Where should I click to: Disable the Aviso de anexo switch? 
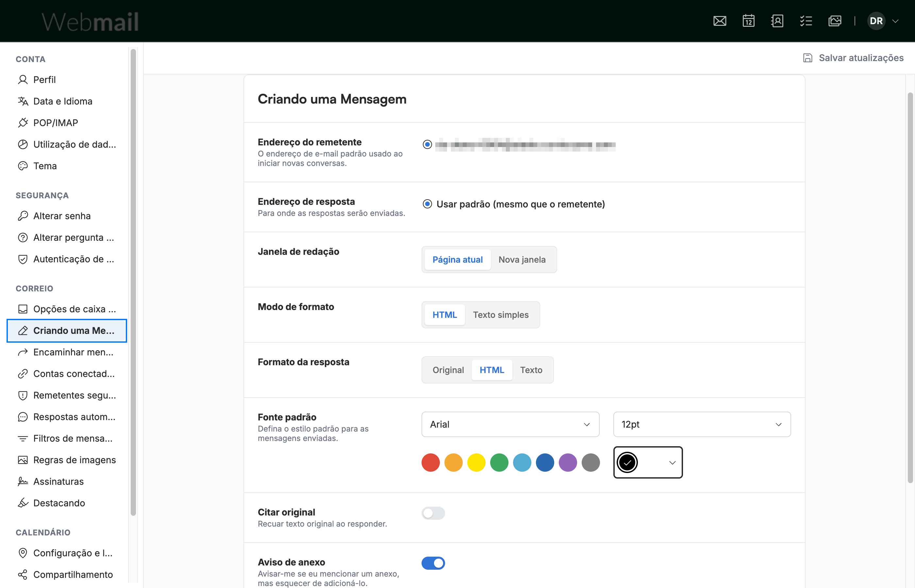click(433, 563)
